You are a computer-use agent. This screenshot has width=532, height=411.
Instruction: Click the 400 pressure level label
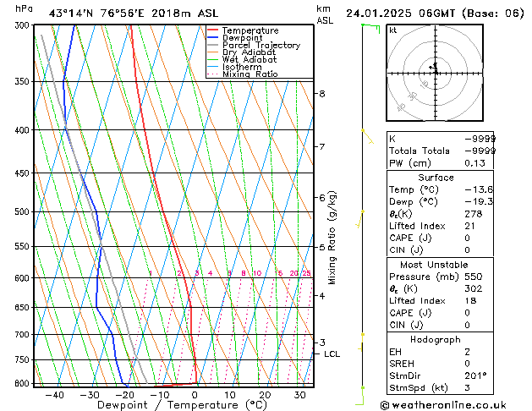pyautogui.click(x=24, y=130)
